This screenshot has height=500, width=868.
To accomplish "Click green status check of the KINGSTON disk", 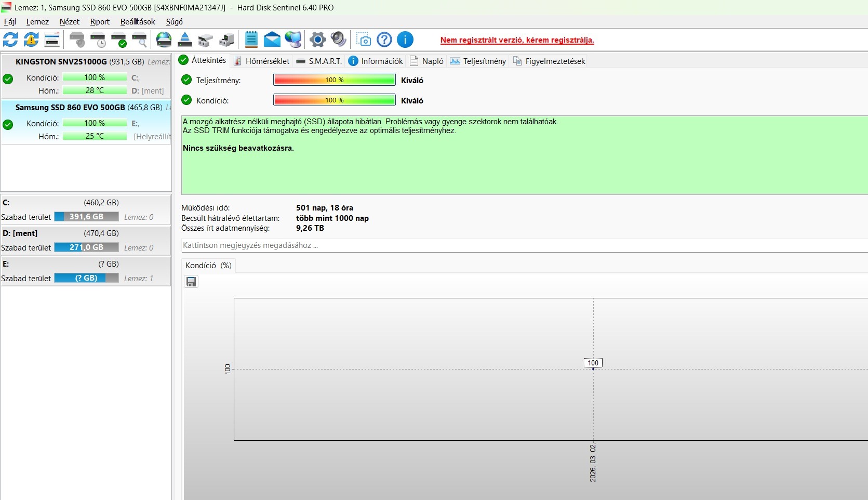I will pyautogui.click(x=8, y=79).
